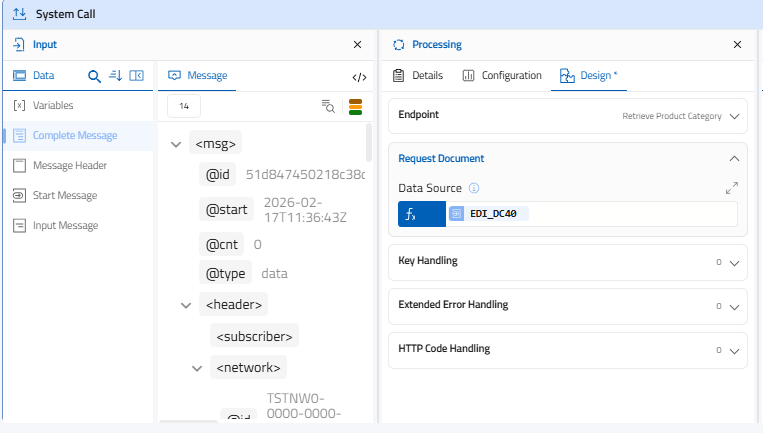Viewport: 763px width, 433px height.
Task: Collapse the Request Document section
Action: pos(735,158)
